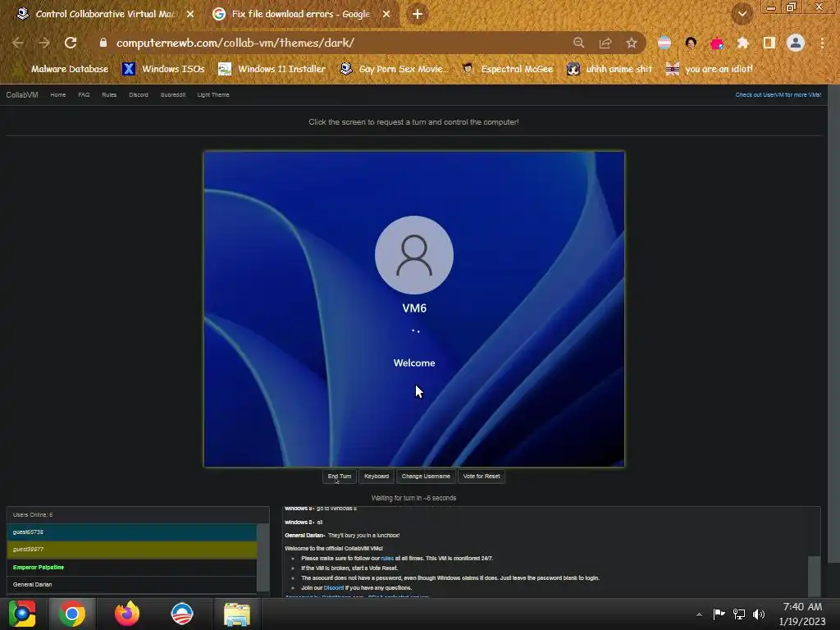Expand tab search dropdown arrow

click(x=742, y=14)
